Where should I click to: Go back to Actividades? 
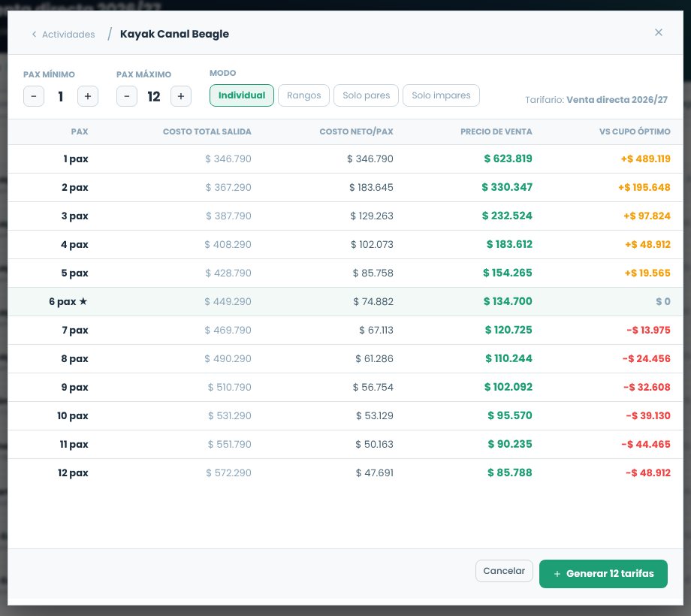63,35
